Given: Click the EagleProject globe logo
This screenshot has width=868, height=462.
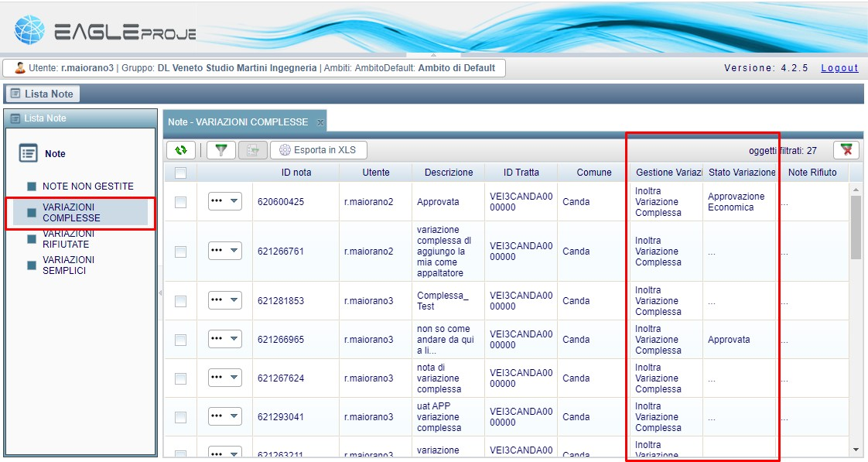Looking at the screenshot, I should coord(29,29).
